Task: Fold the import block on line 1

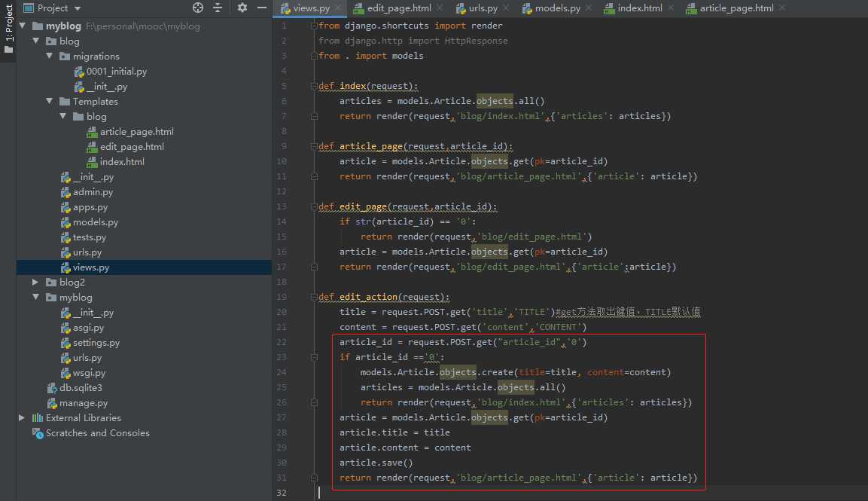Action: click(x=314, y=26)
